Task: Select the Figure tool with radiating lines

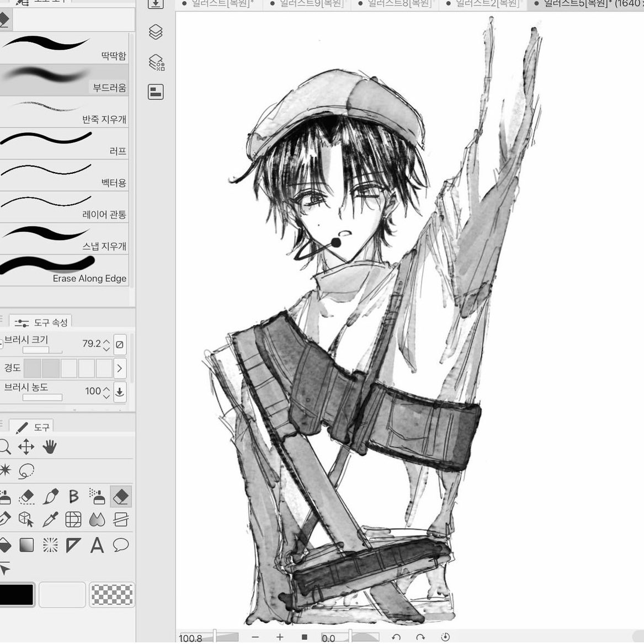Action: pyautogui.click(x=50, y=545)
